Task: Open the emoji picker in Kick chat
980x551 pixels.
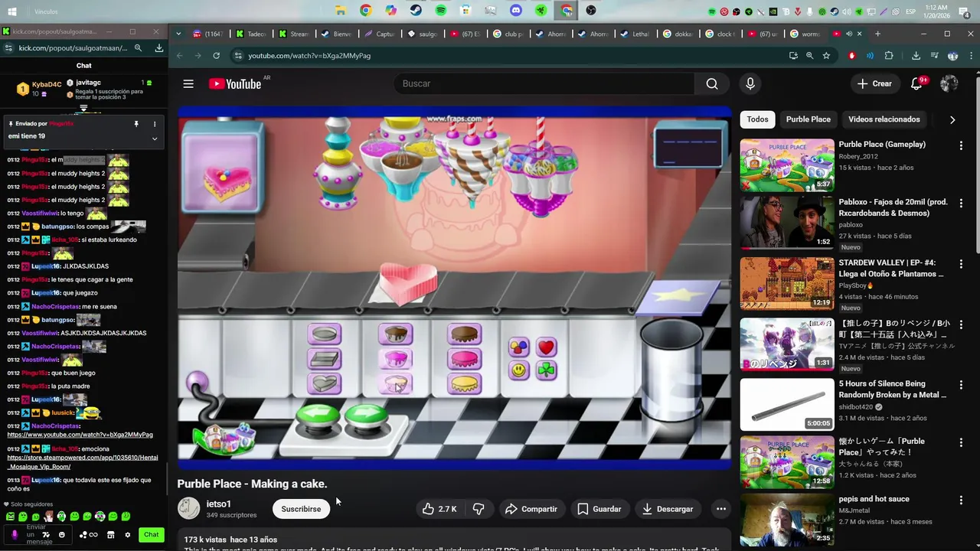Action: pyautogui.click(x=62, y=535)
